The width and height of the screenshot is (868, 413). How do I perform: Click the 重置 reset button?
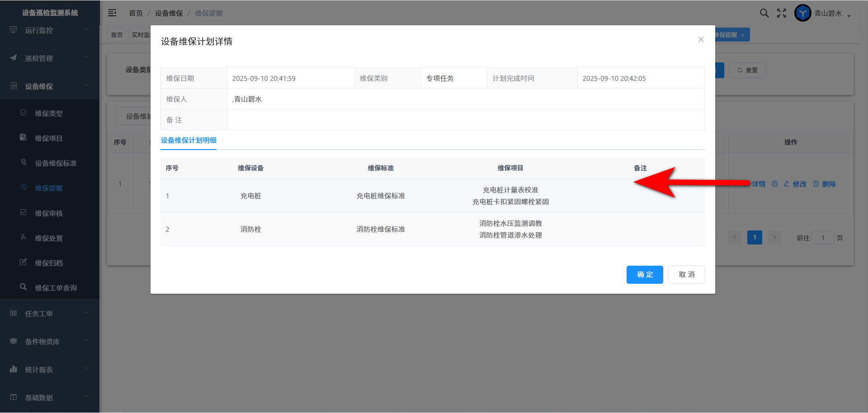747,70
